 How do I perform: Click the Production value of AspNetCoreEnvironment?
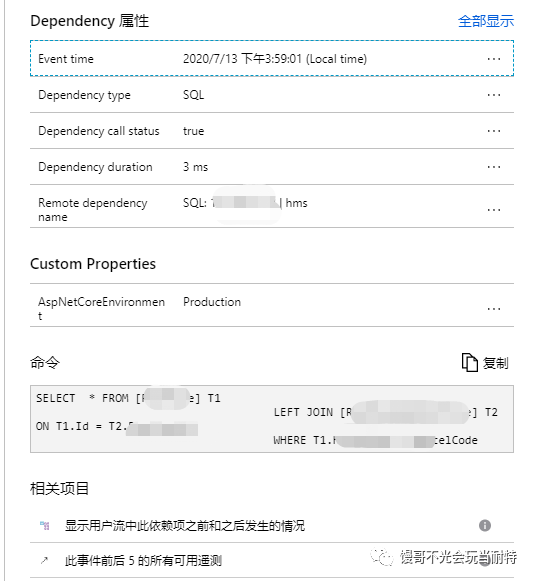212,302
